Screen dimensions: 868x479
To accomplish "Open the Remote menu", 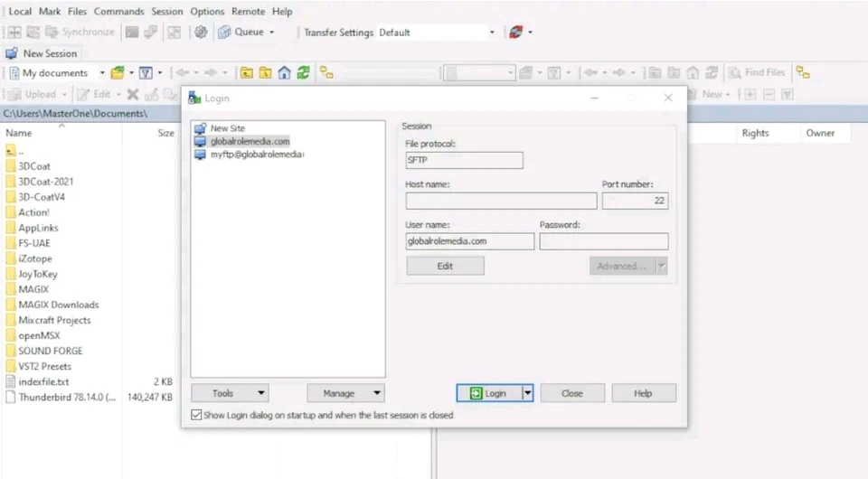I will click(248, 11).
